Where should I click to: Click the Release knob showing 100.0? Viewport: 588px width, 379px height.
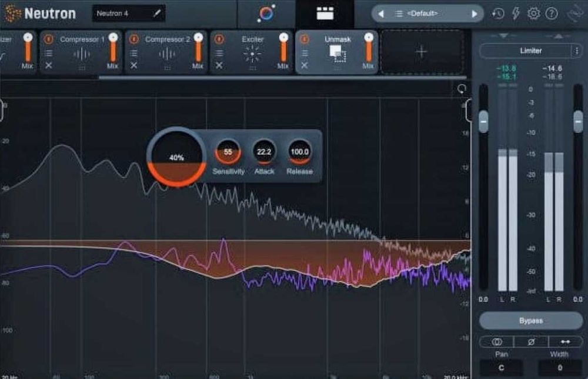pyautogui.click(x=299, y=152)
